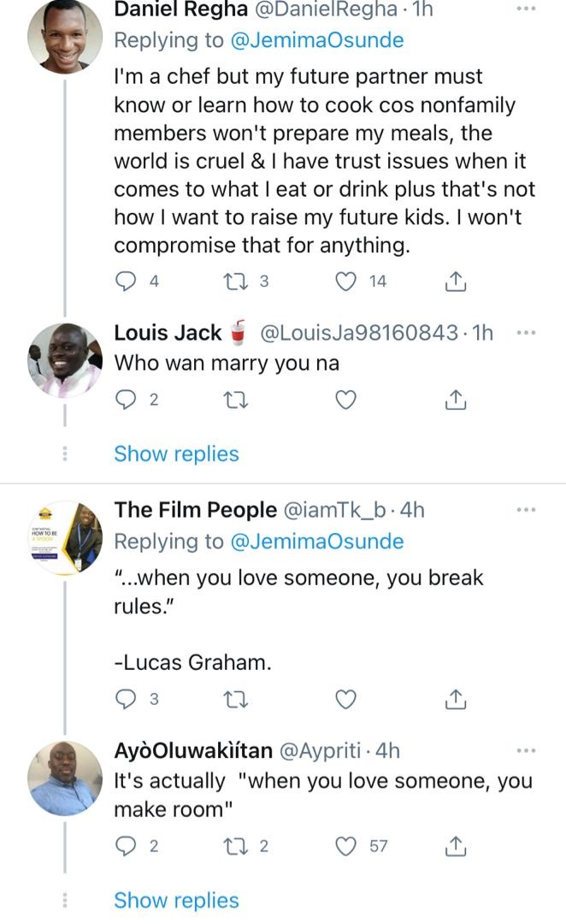566x924 pixels.
Task: Share The Film People's tweet
Action: pyautogui.click(x=457, y=699)
